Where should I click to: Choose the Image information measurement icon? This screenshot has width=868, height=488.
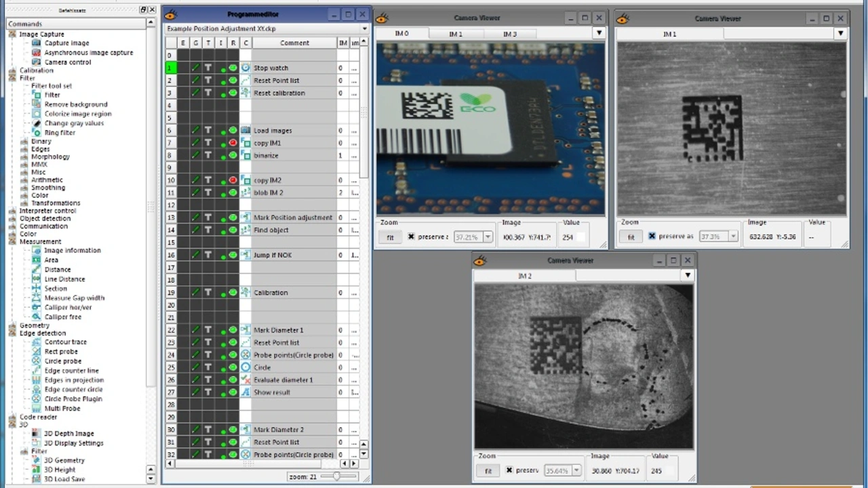[x=37, y=251]
